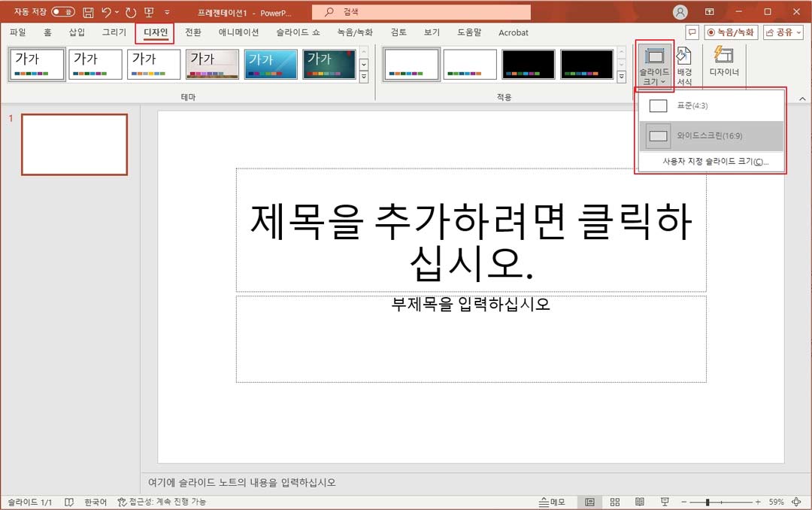Choose 표준(4:3) slide size
Image resolution: width=812 pixels, height=510 pixels.
711,106
